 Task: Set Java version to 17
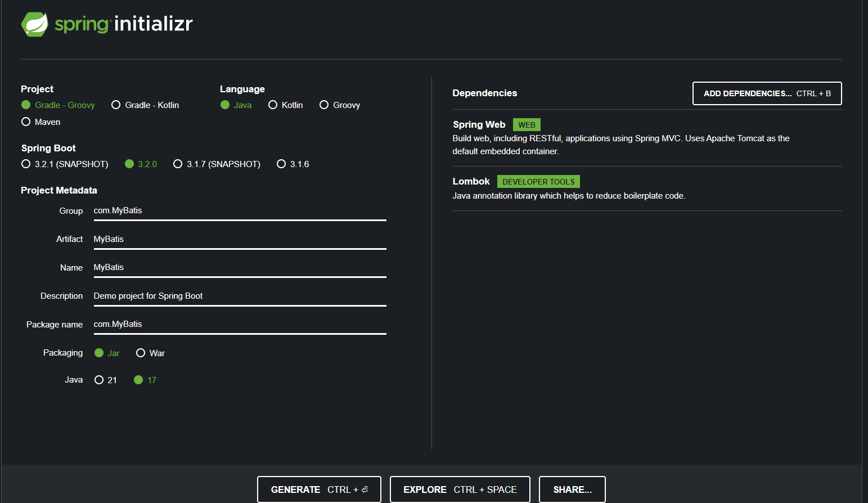pyautogui.click(x=145, y=380)
